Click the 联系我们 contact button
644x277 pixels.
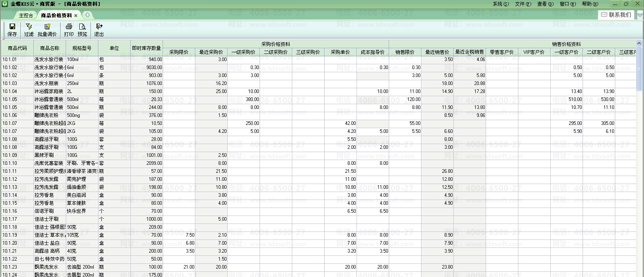coord(616,15)
